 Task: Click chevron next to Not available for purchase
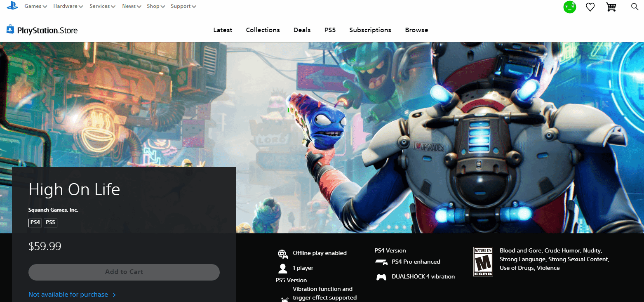[x=114, y=295]
